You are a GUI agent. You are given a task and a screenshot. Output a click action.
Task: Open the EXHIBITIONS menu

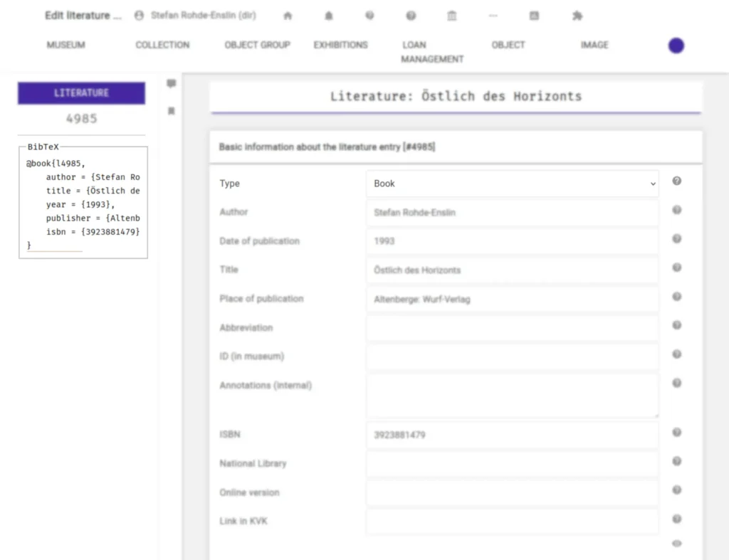340,45
